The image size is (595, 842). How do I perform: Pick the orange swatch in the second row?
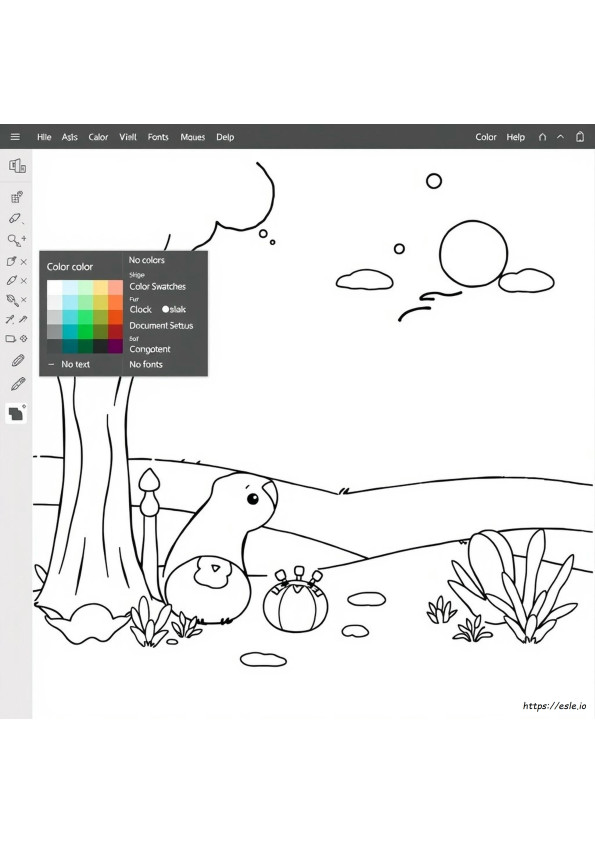pyautogui.click(x=115, y=302)
